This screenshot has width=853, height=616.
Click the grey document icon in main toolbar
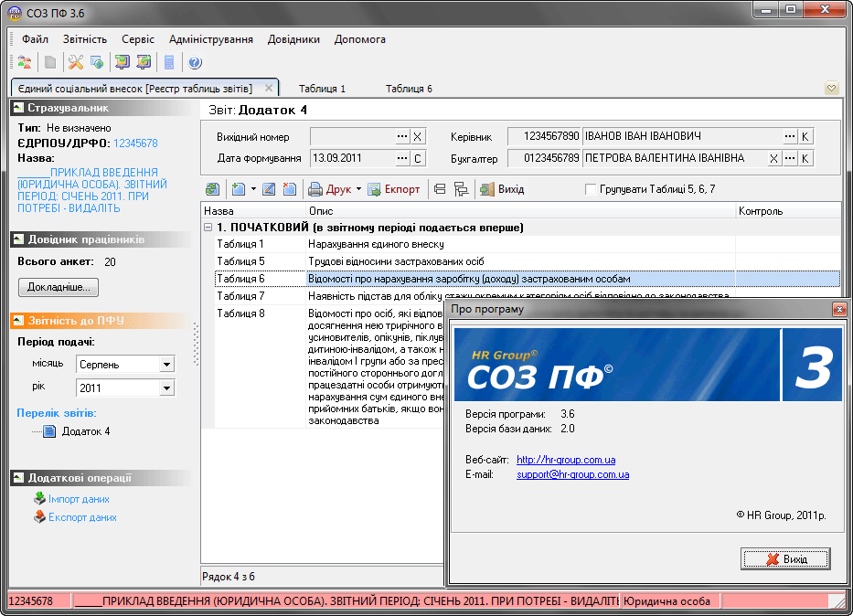coord(50,62)
